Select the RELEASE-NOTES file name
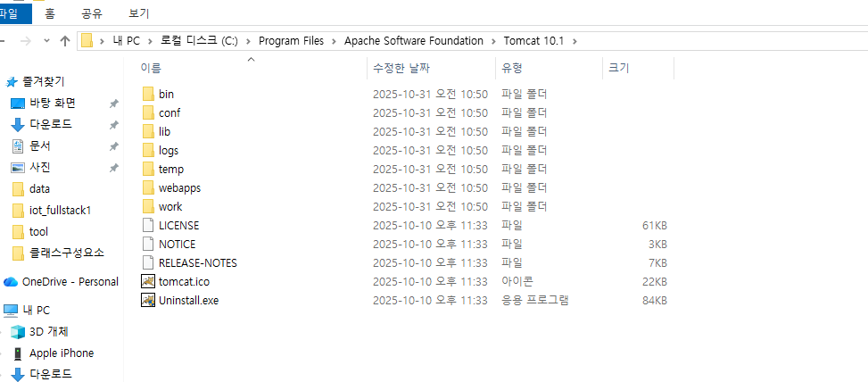The height and width of the screenshot is (382, 868). pos(198,262)
